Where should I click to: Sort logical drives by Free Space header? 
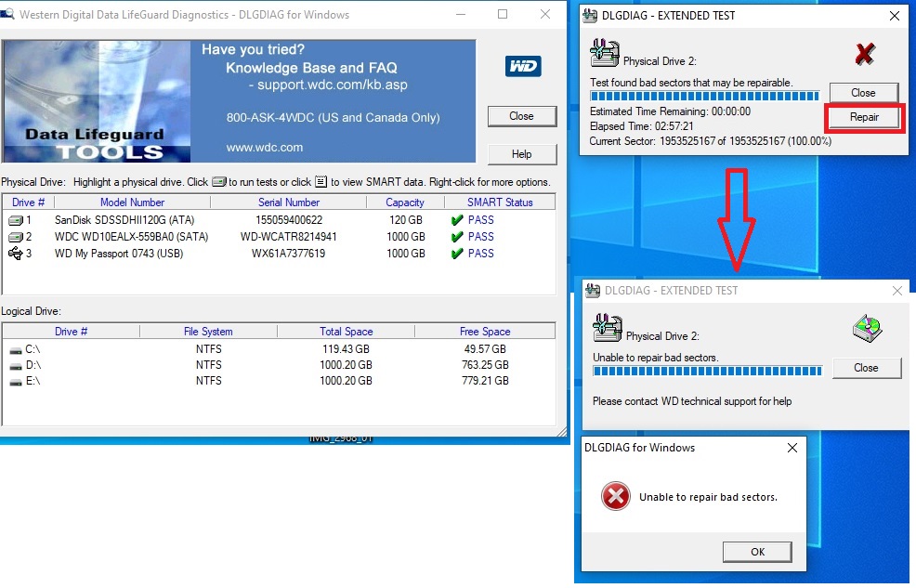click(x=485, y=332)
